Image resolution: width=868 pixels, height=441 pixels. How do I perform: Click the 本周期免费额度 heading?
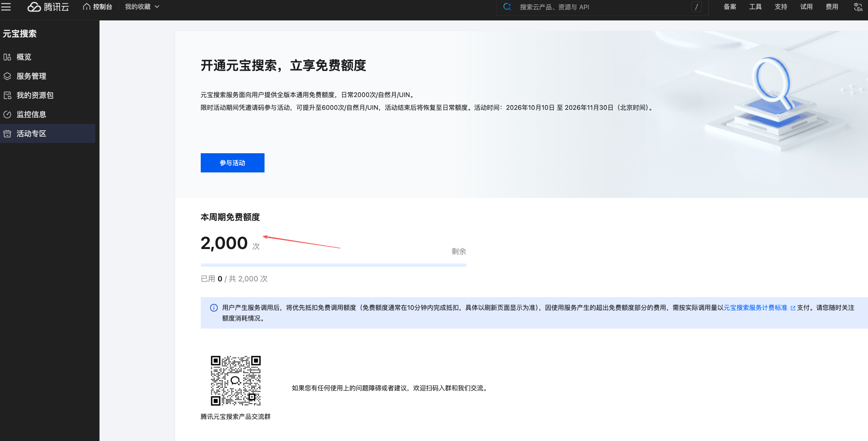(230, 217)
